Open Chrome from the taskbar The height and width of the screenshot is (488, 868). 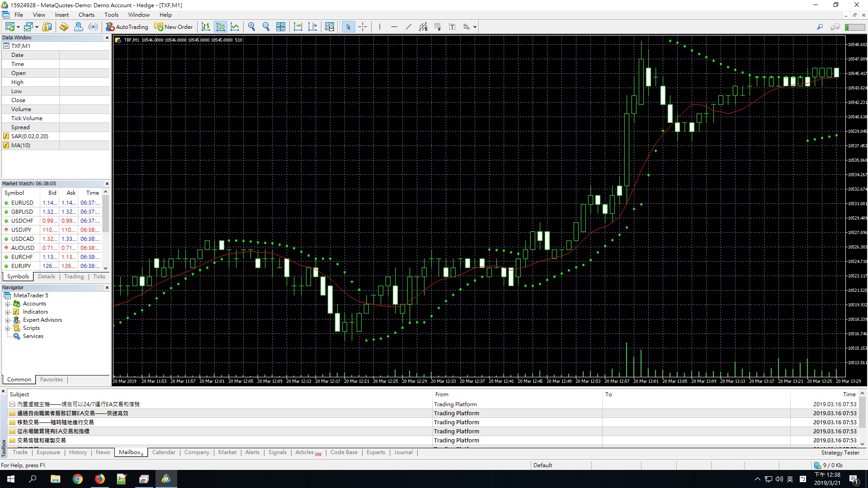78,479
